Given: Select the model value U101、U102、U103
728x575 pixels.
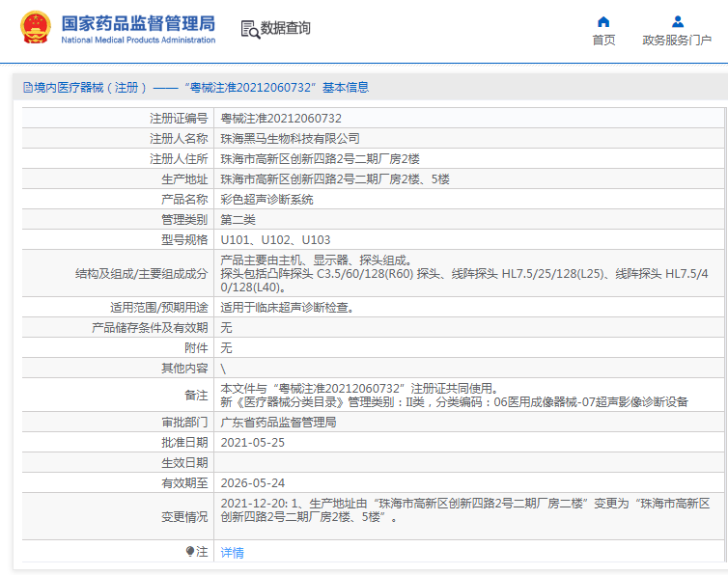Looking at the screenshot, I should pos(275,240).
